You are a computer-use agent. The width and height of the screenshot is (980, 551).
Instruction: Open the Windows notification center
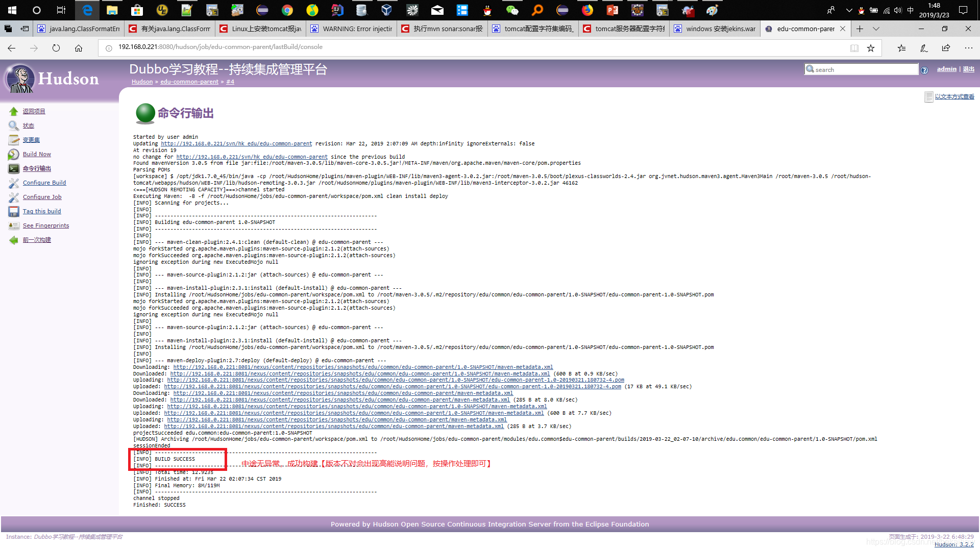pyautogui.click(x=963, y=10)
